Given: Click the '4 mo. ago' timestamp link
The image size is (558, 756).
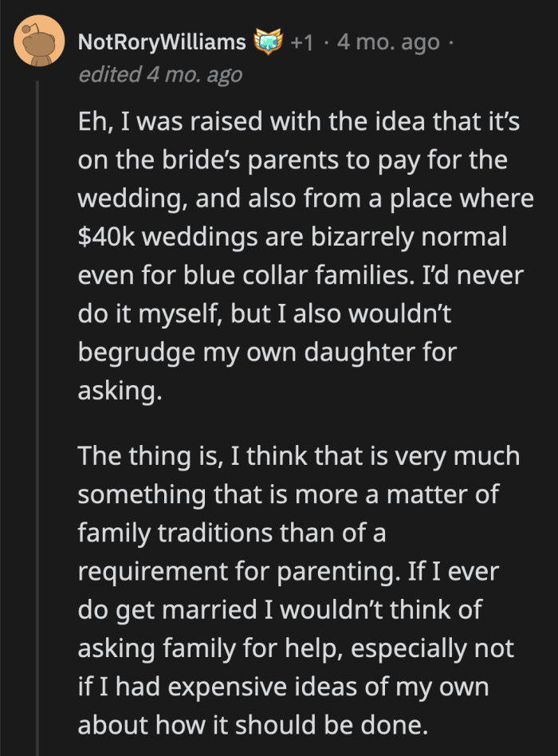Looking at the screenshot, I should tap(387, 43).
